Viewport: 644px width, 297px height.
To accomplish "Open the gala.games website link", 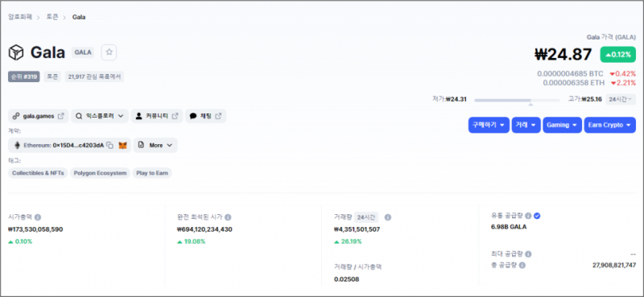I will (x=38, y=116).
